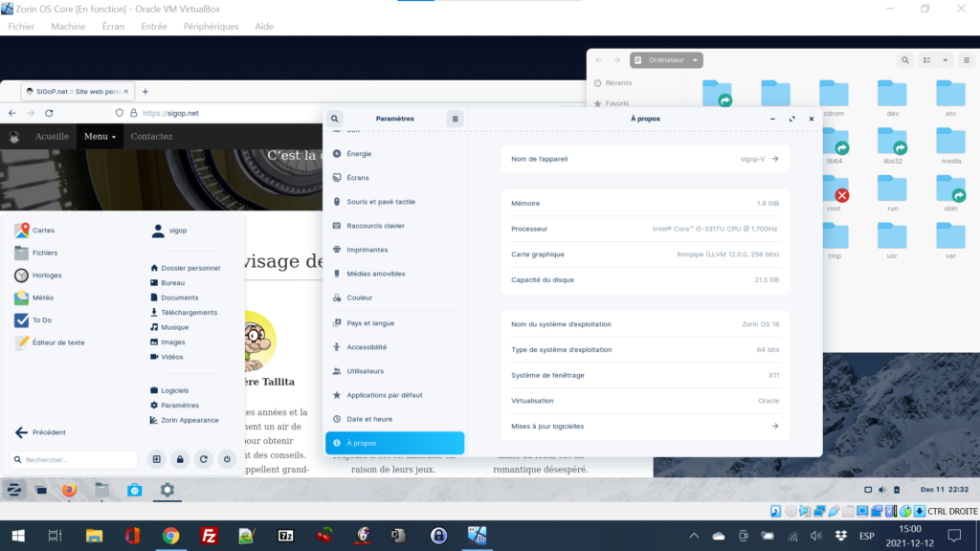
Task: Click the Rechercher search field in Zorin menu
Action: tap(75, 460)
